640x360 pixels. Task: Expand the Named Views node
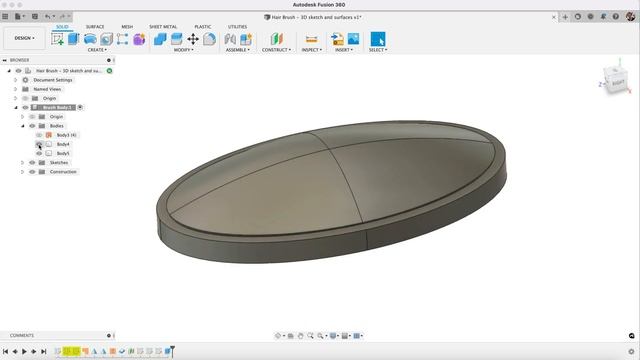coord(16,89)
